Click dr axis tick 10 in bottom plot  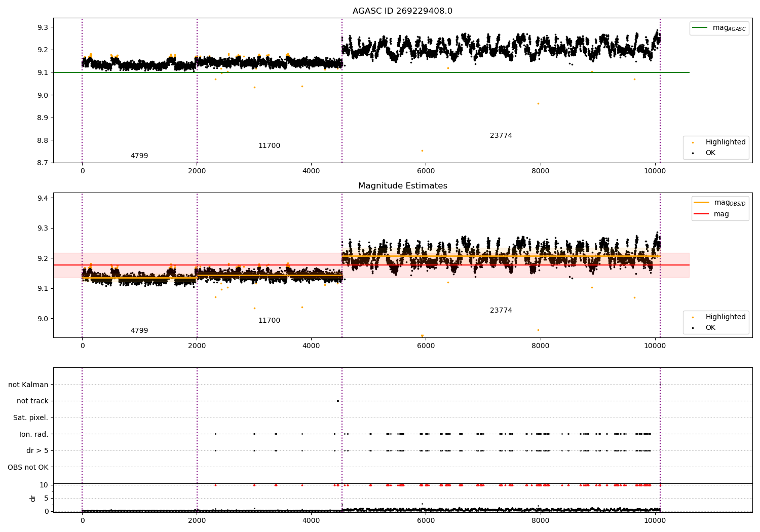(44, 485)
